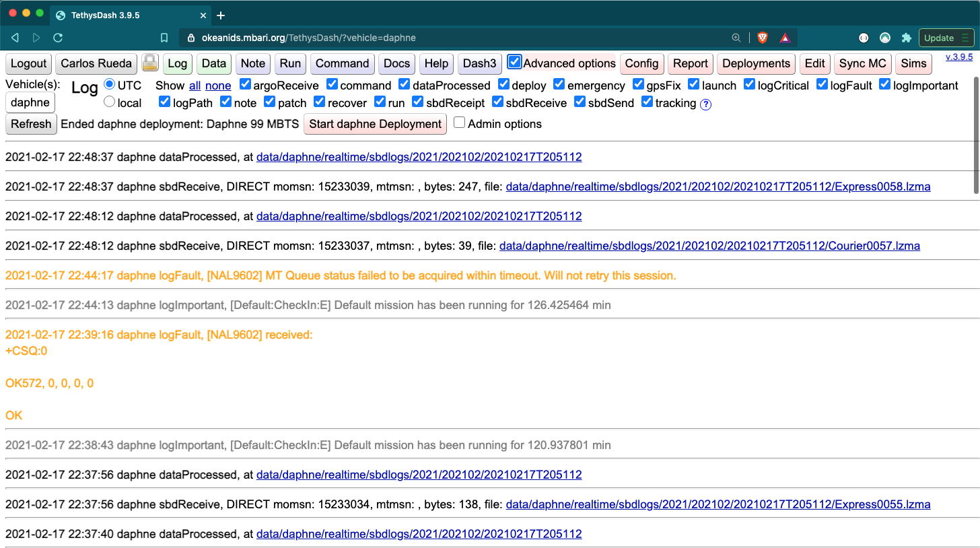This screenshot has width=980, height=548.
Task: Click the blue question mark help icon
Action: coord(705,104)
